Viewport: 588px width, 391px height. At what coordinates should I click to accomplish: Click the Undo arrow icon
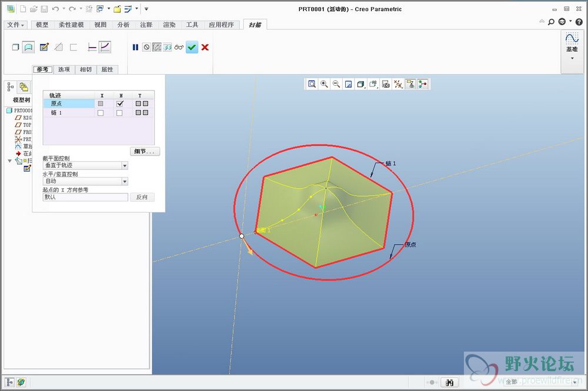(55, 9)
